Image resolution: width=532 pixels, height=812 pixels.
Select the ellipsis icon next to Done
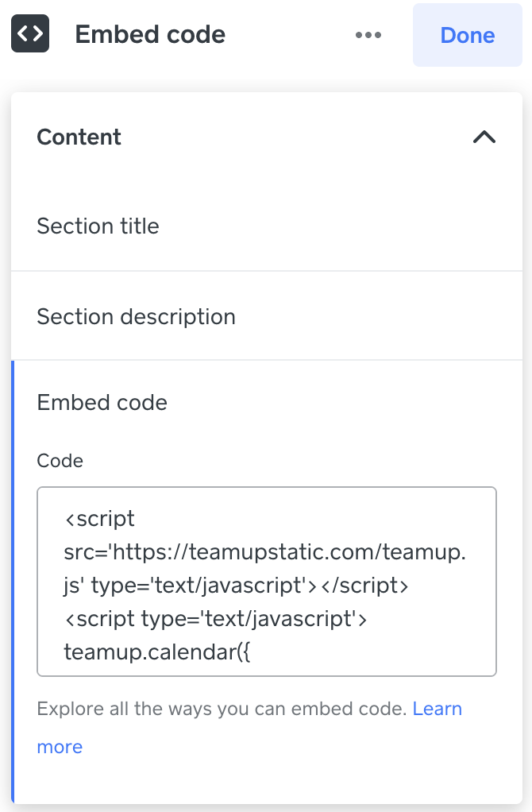[368, 35]
